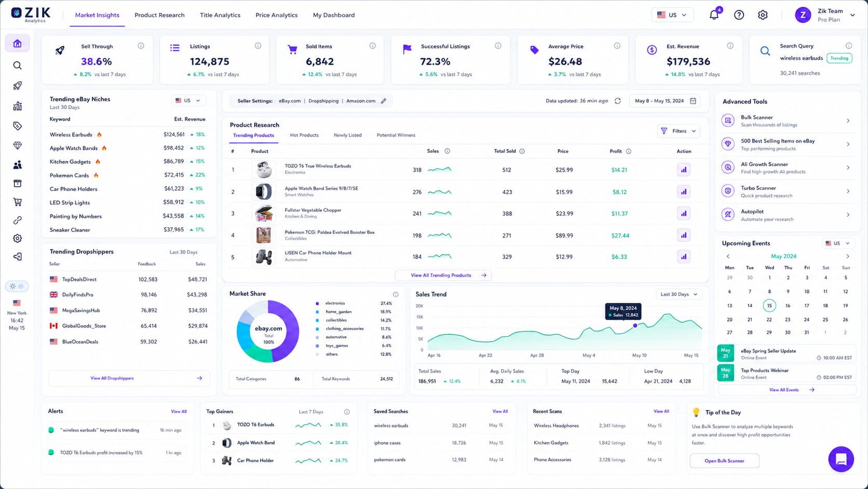
Task: Click the Wireless Earbuds niche row
Action: (x=127, y=135)
